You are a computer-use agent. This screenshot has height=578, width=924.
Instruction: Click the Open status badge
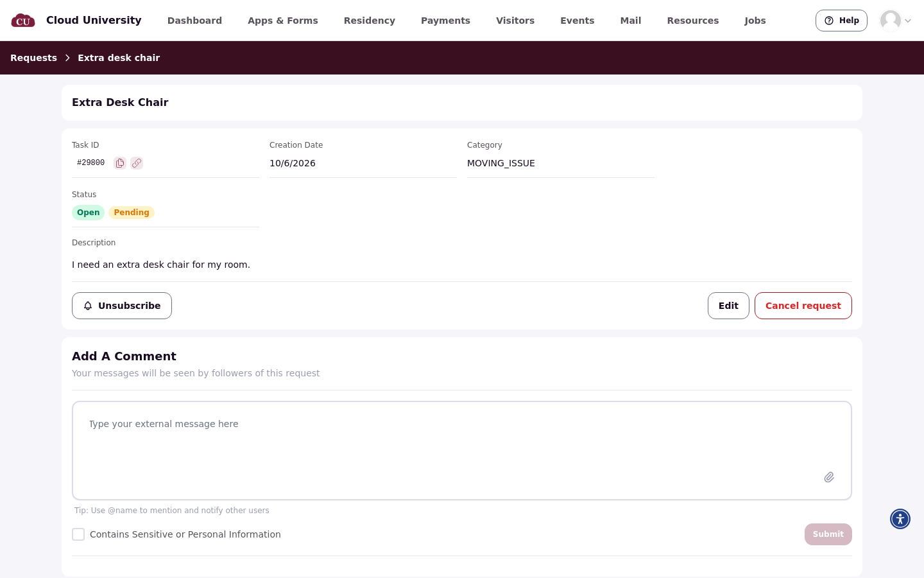click(88, 213)
